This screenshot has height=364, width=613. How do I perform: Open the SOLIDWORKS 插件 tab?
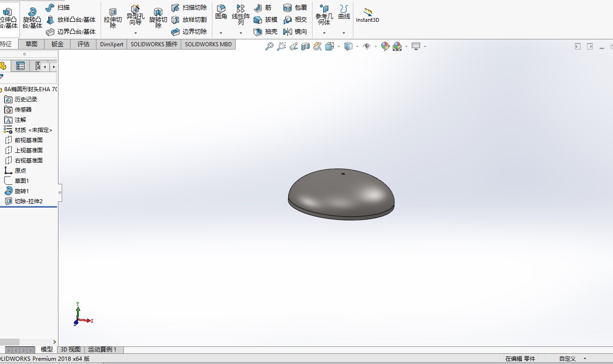[x=154, y=44]
